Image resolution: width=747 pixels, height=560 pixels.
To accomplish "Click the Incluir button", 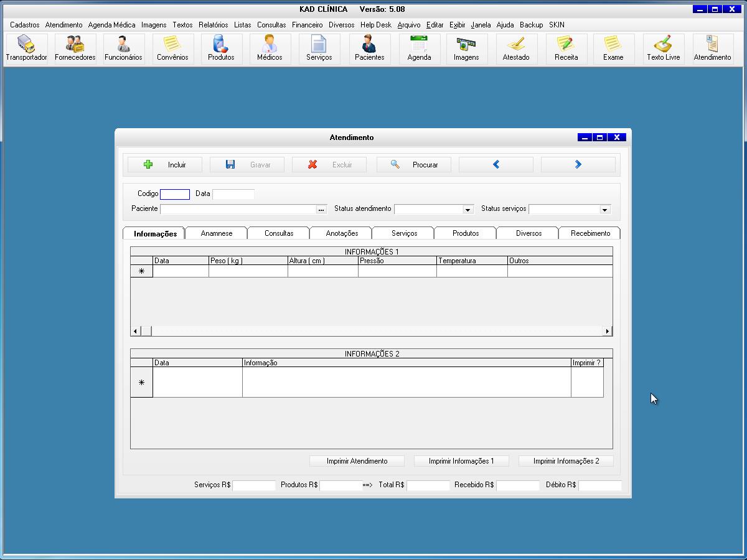I will click(165, 165).
